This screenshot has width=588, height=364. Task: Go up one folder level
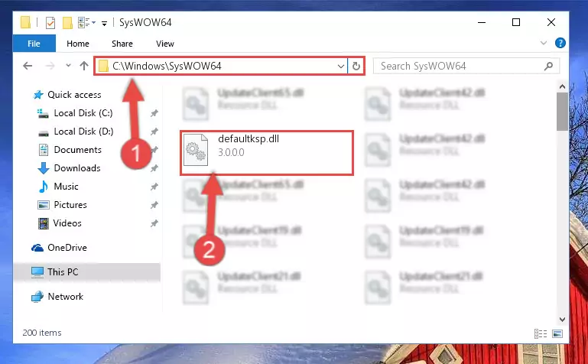pos(84,66)
